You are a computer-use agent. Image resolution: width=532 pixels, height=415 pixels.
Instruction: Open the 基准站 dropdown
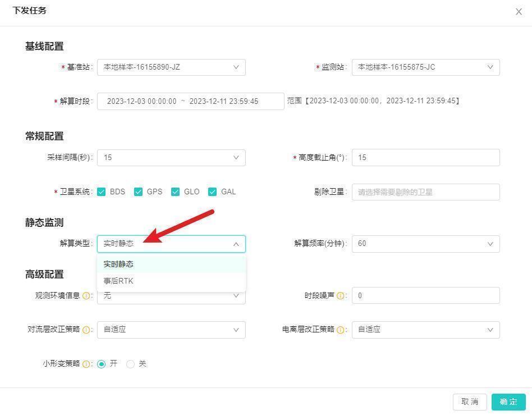click(171, 67)
